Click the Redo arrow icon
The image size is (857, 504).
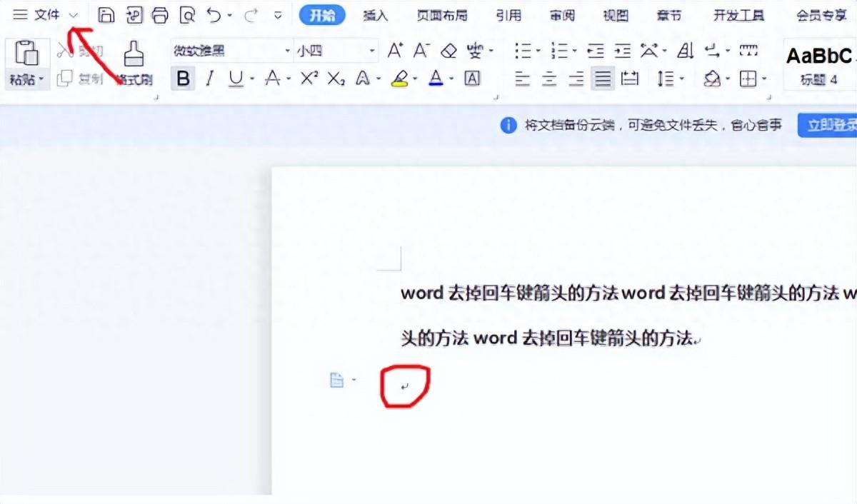tap(251, 15)
